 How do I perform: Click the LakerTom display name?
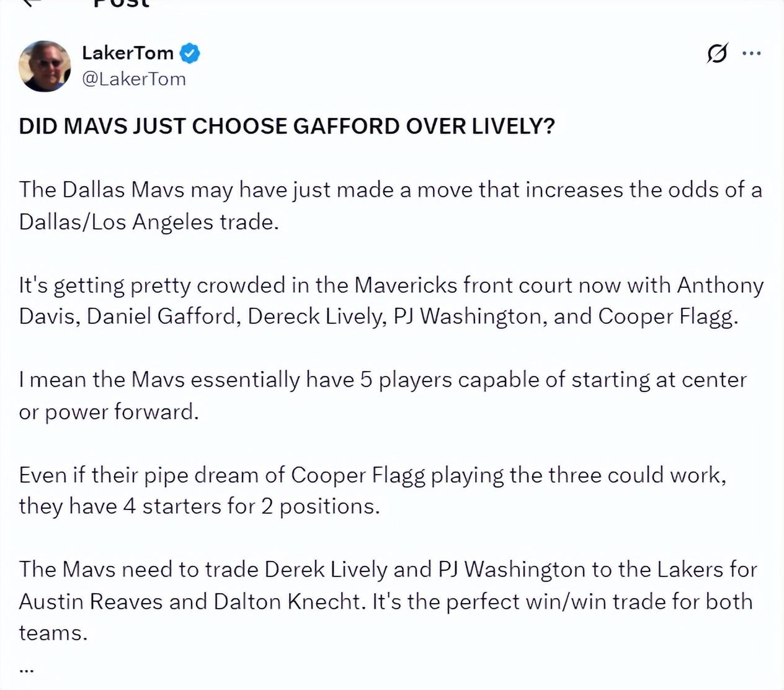[128, 53]
